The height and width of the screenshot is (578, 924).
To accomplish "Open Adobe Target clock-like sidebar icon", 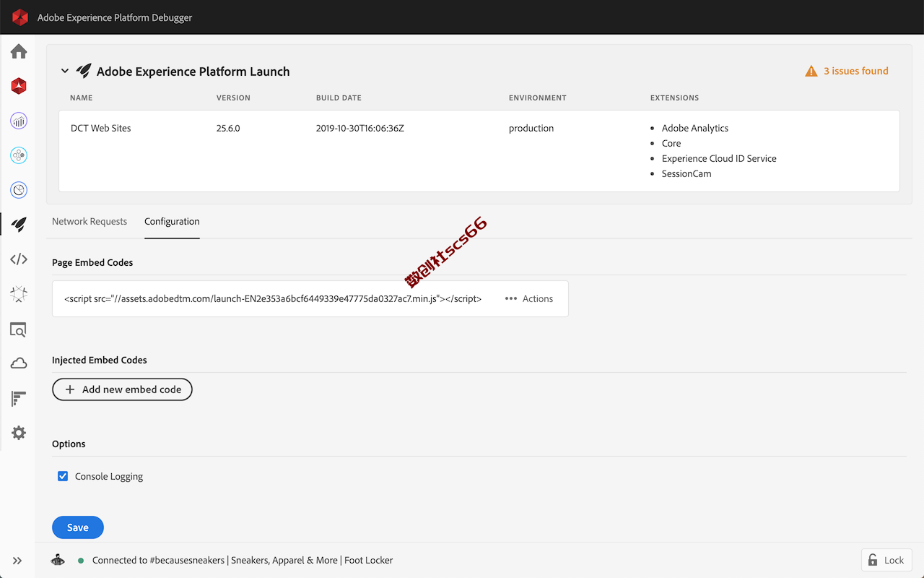I will (x=19, y=190).
